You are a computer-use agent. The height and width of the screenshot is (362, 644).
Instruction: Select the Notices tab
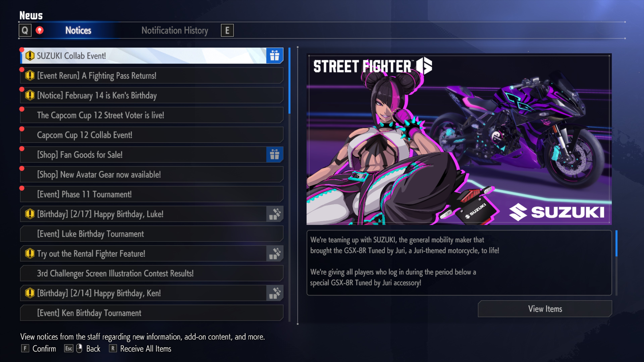[78, 31]
